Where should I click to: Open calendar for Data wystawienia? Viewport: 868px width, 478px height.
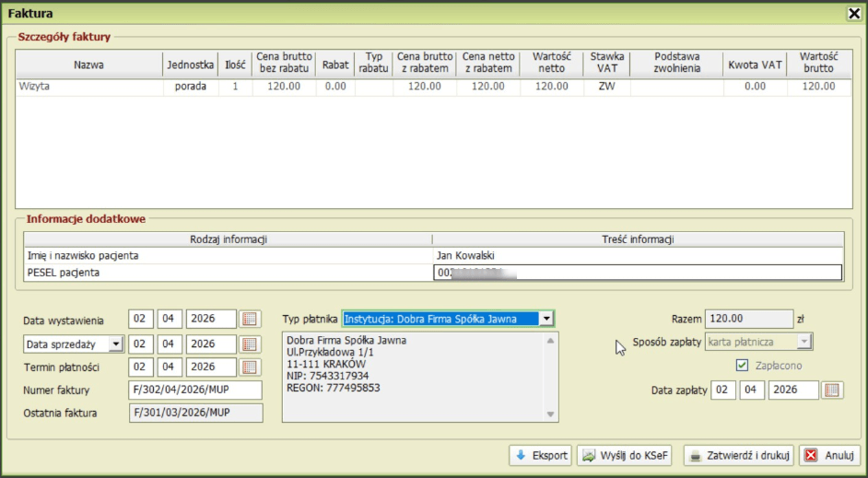(x=250, y=320)
